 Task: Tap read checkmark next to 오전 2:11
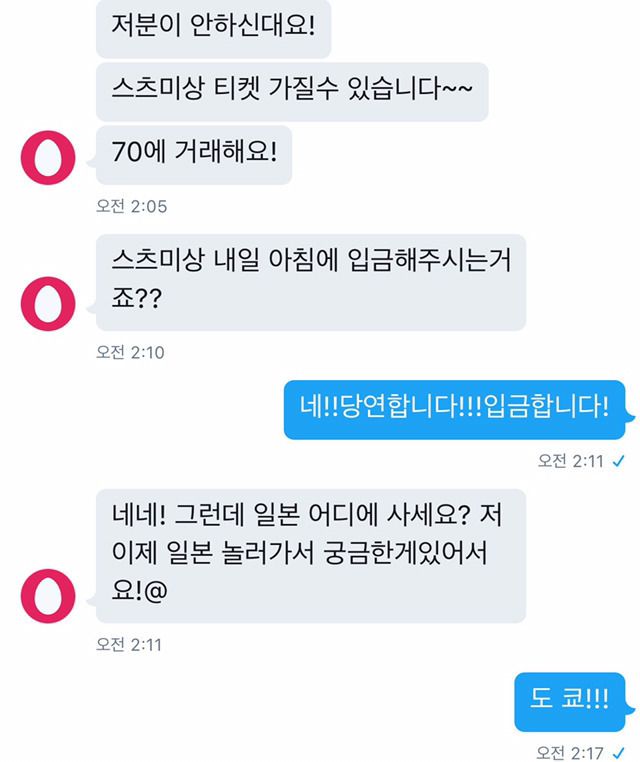(x=618, y=461)
